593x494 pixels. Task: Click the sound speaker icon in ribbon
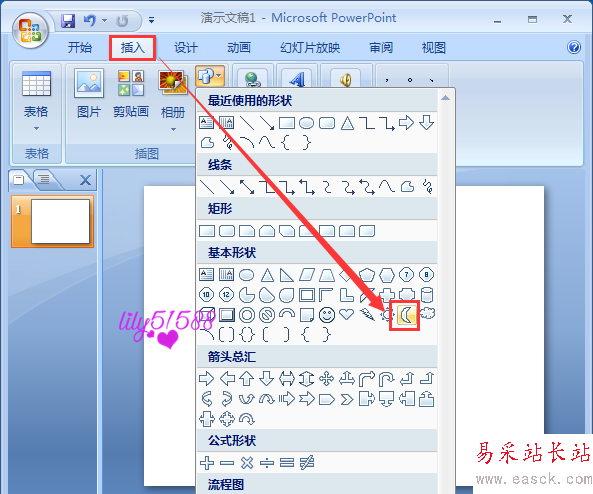pyautogui.click(x=345, y=80)
